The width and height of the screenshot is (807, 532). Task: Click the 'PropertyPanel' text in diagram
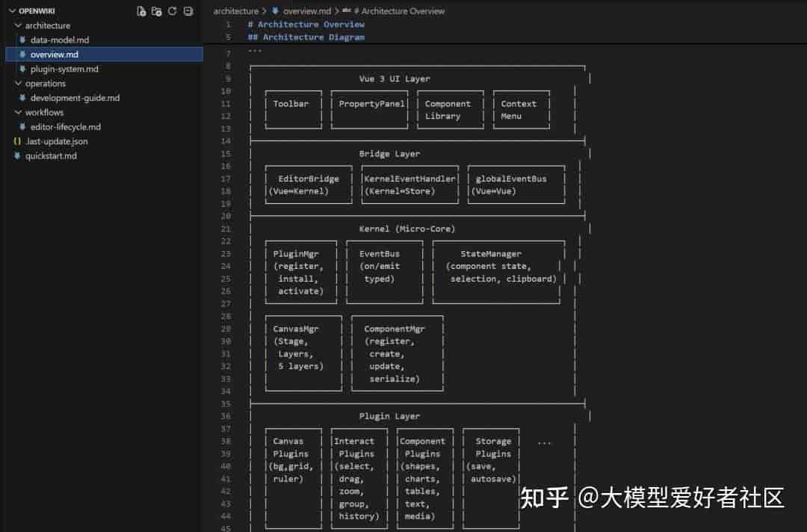[371, 103]
